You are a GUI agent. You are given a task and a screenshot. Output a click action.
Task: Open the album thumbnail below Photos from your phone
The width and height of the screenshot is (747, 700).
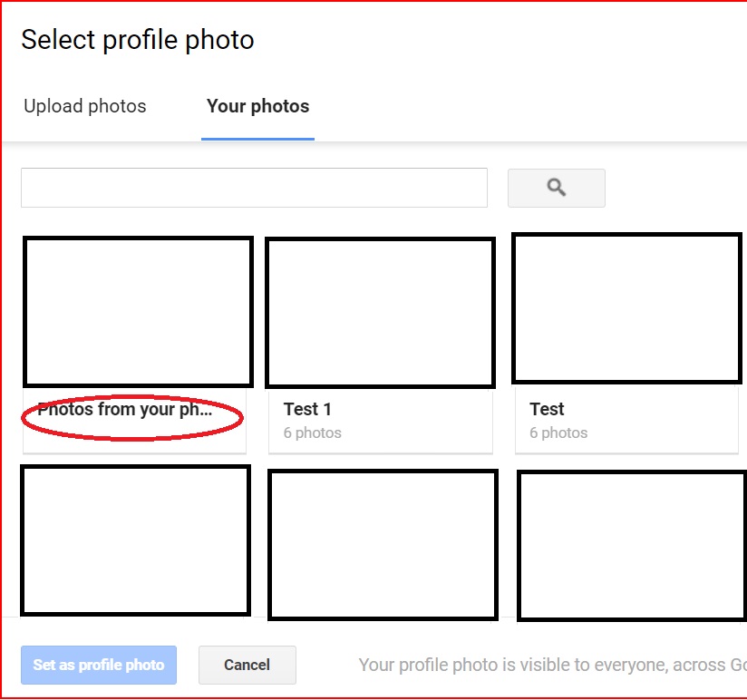click(x=135, y=540)
